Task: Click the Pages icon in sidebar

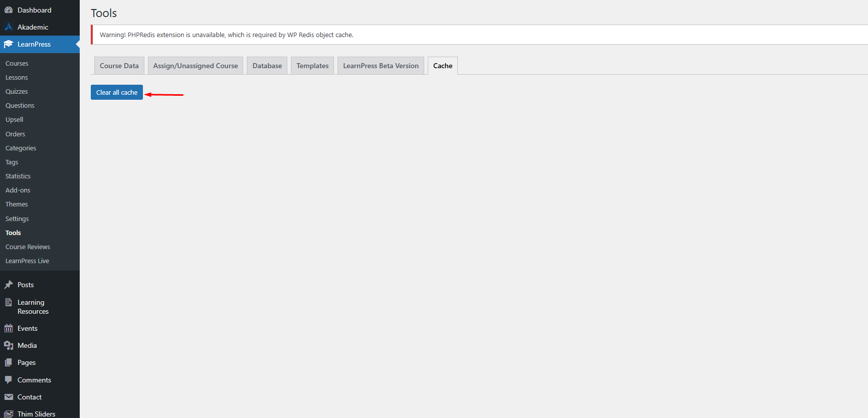Action: point(9,362)
